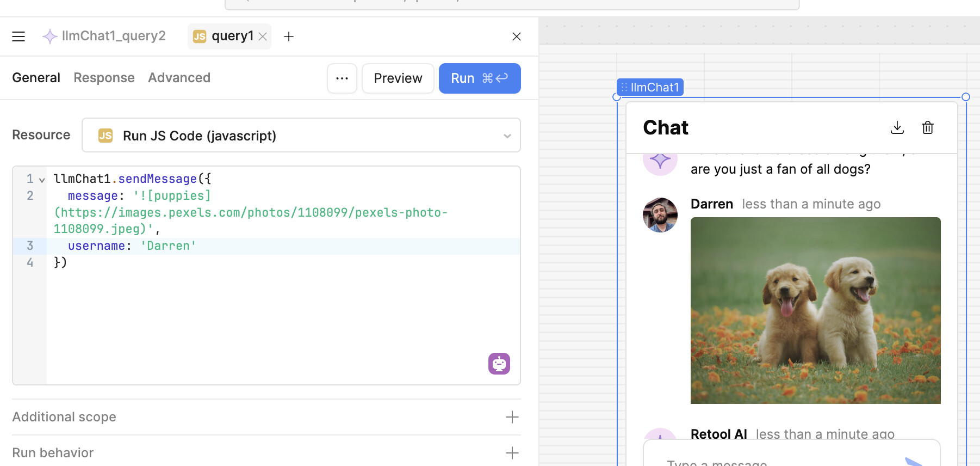
Task: Clear the chat with the trash icon
Action: pos(928,127)
